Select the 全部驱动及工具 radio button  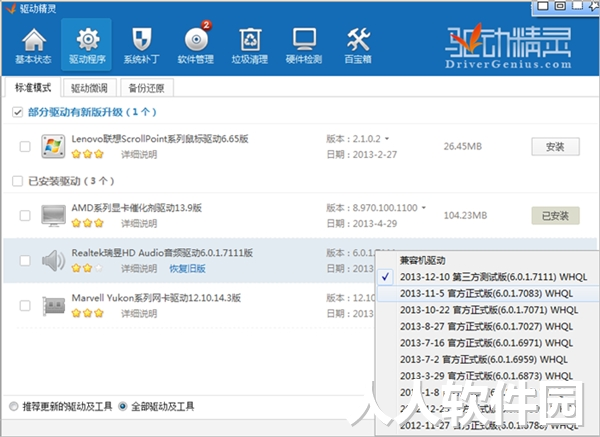122,406
